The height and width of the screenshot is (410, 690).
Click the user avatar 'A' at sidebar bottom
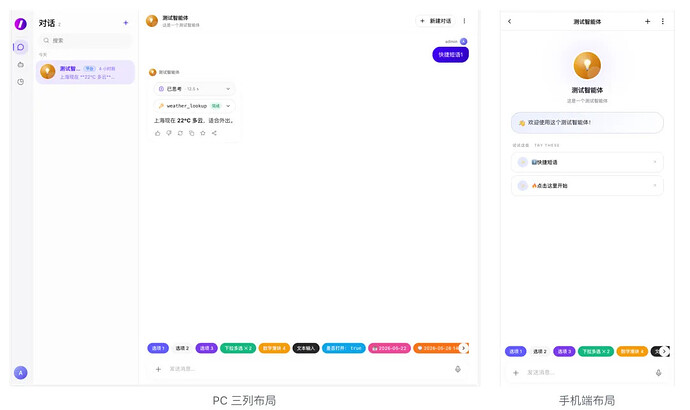coord(21,373)
